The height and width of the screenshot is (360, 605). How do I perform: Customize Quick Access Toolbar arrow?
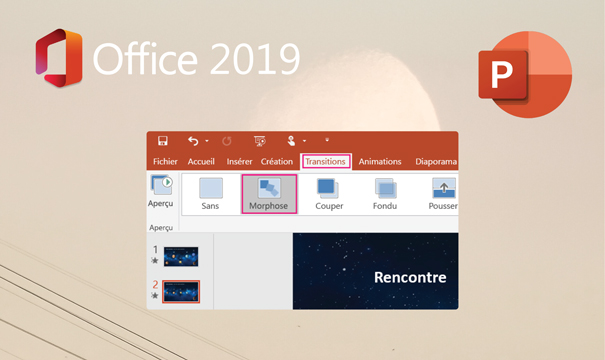(327, 140)
